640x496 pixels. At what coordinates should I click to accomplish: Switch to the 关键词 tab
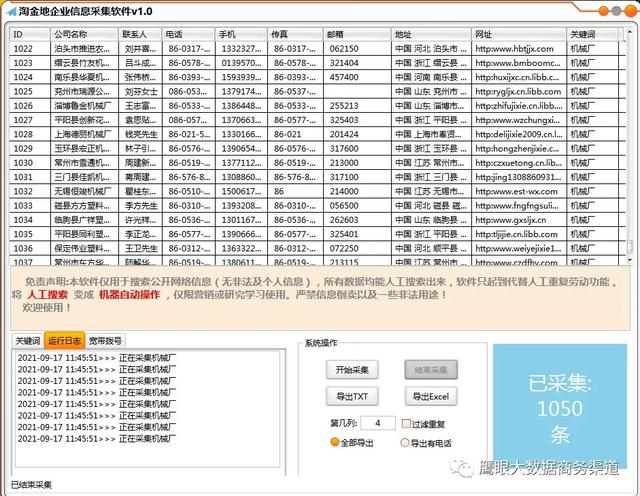[27, 341]
